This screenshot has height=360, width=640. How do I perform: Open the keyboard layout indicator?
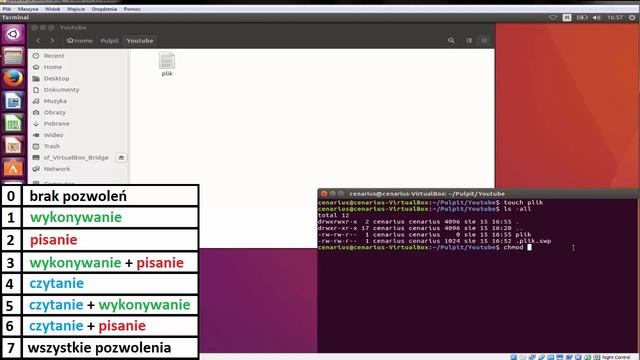567,18
